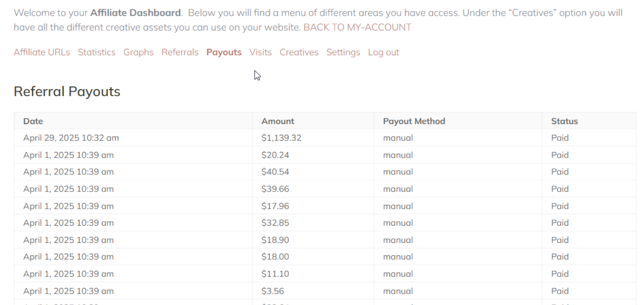Go to the Statistics section

(x=96, y=52)
